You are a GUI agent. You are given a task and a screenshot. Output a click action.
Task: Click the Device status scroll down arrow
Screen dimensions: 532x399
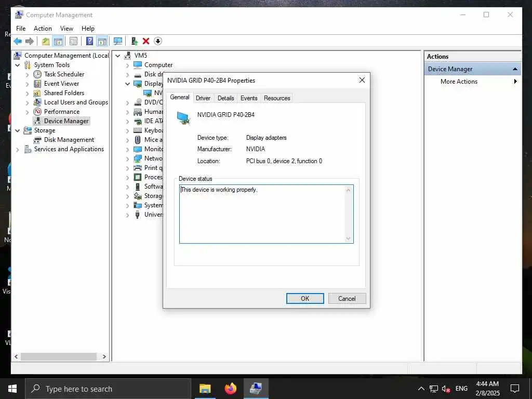349,238
